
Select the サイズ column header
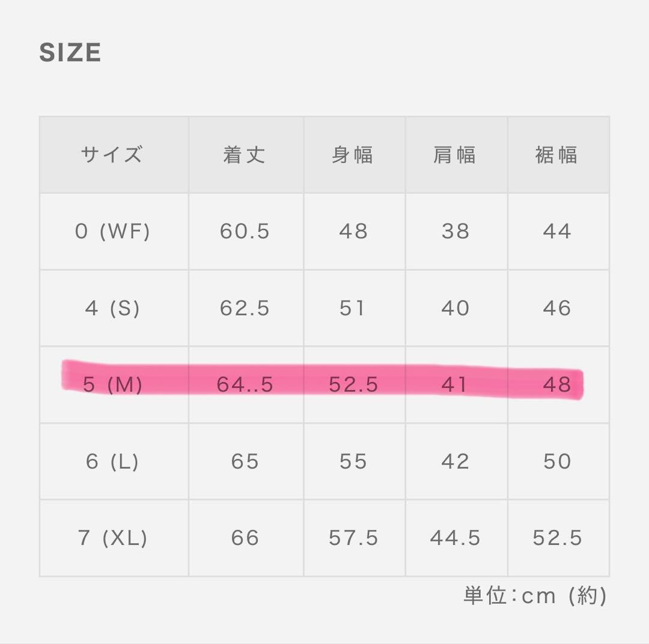point(112,155)
